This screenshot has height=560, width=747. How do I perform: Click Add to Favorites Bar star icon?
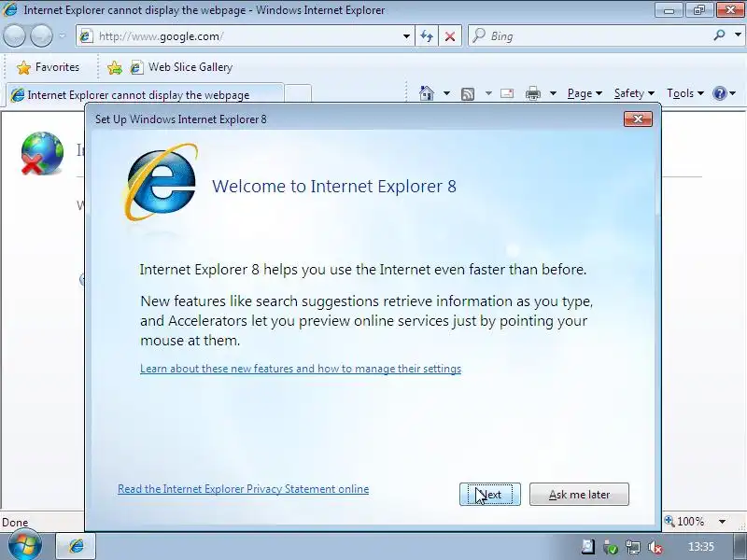click(114, 67)
